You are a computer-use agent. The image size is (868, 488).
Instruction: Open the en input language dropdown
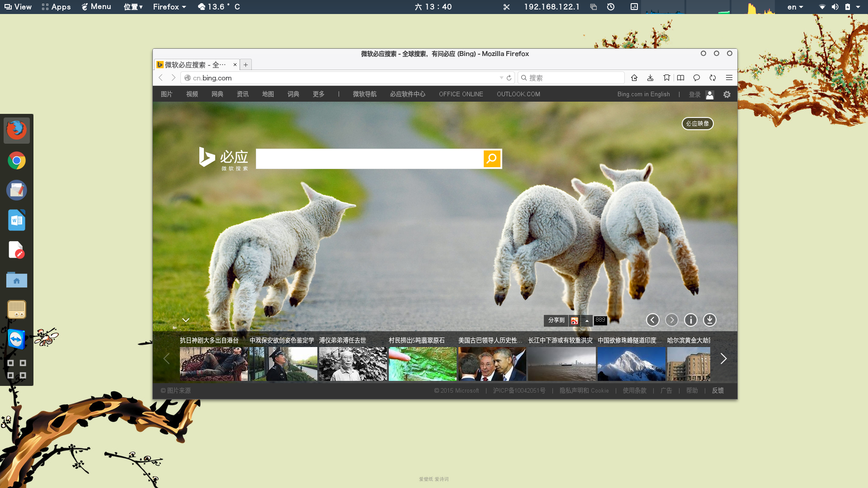(795, 7)
